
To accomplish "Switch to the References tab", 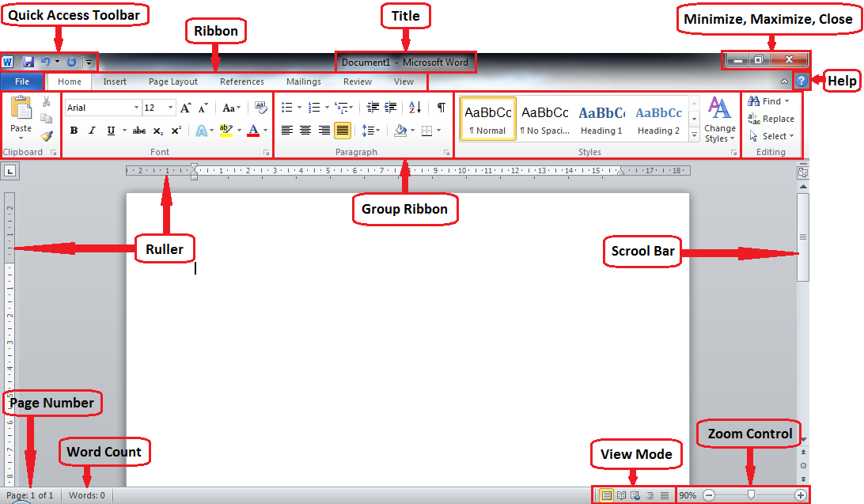I will 242,81.
